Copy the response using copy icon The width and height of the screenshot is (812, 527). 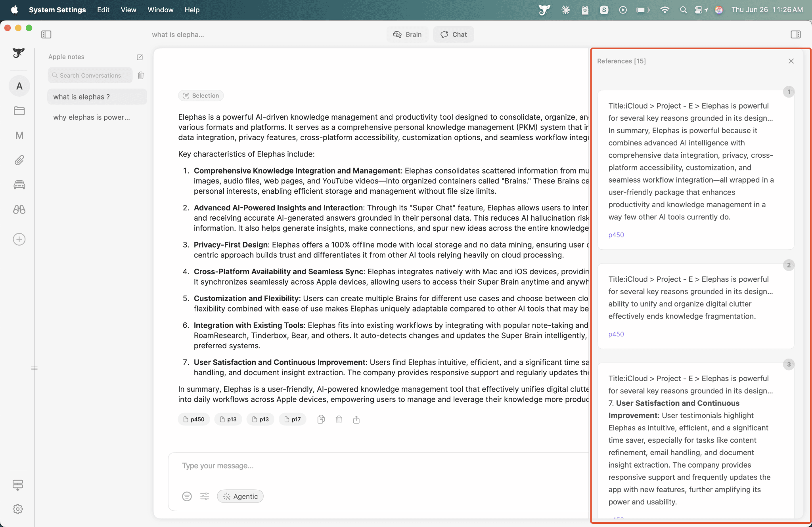[x=321, y=419]
